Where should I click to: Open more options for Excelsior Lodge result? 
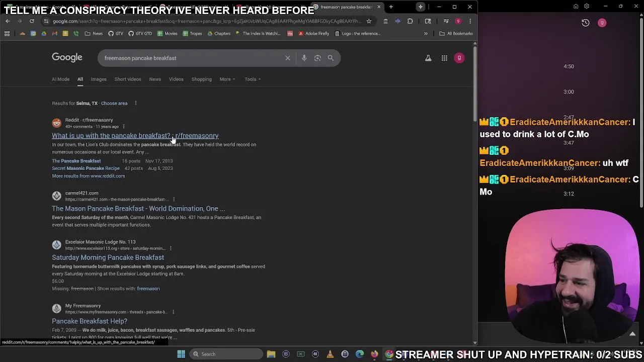click(171, 248)
